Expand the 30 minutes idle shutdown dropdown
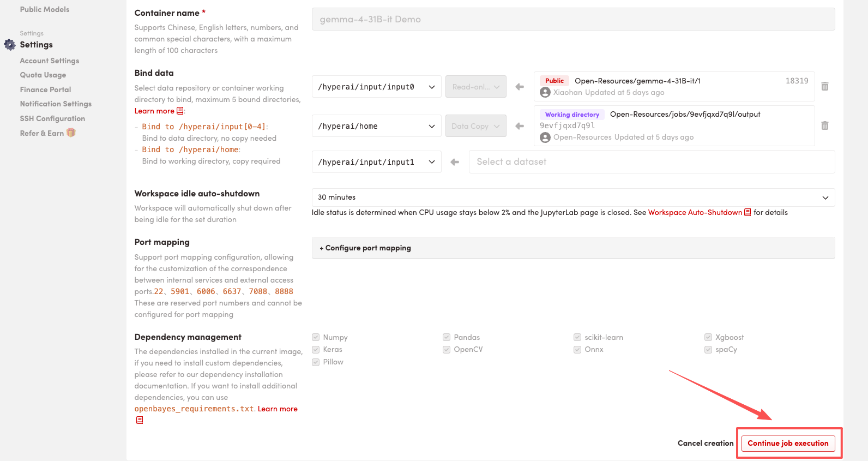The image size is (868, 461). coord(572,197)
